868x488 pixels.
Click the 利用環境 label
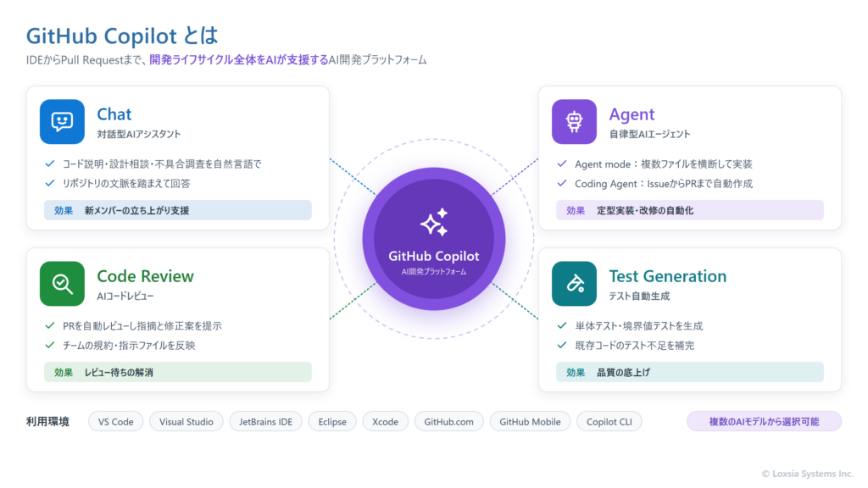point(47,422)
